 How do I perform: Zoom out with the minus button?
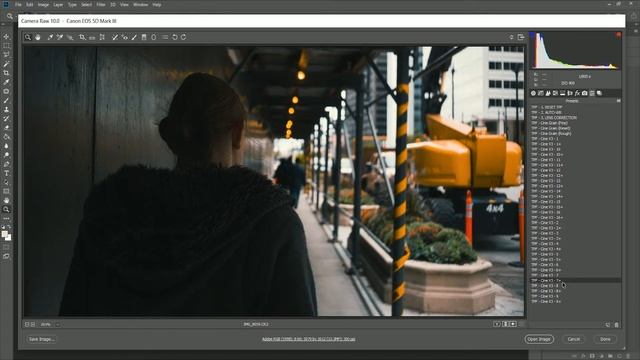[27, 324]
